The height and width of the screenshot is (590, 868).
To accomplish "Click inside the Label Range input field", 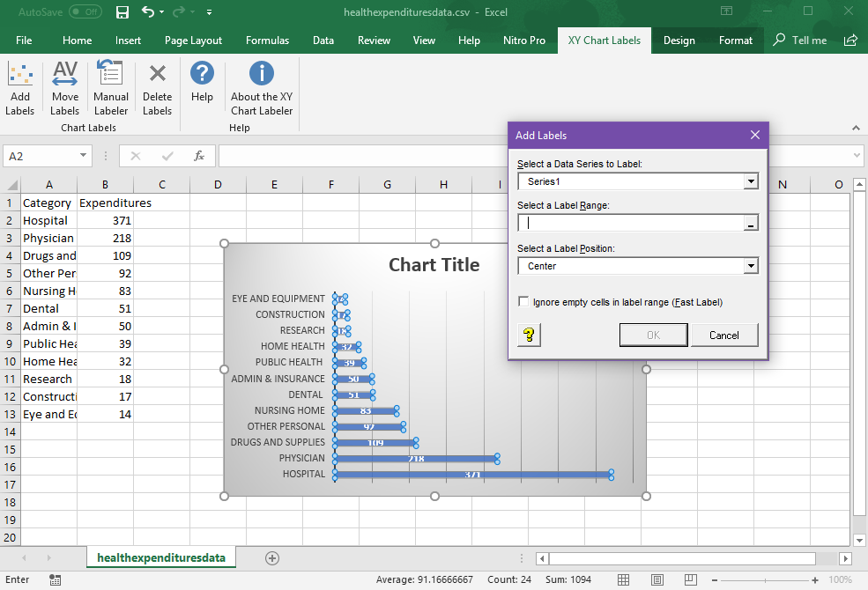I will pos(630,224).
